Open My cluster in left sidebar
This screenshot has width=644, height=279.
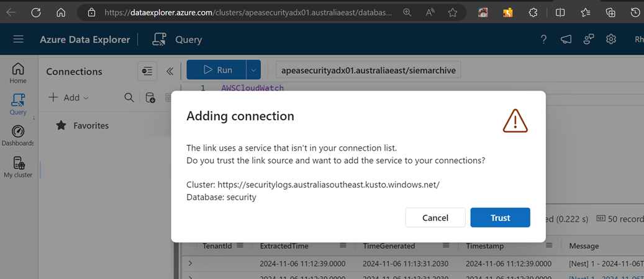coord(18,167)
